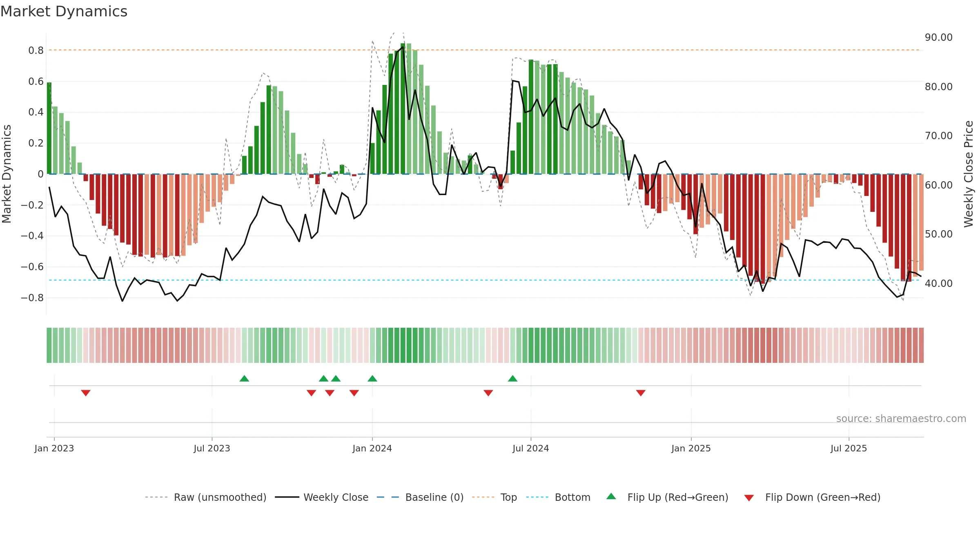The width and height of the screenshot is (980, 551).
Task: Toggle the Flip Down (Green→Red) legend entry
Action: [812, 497]
